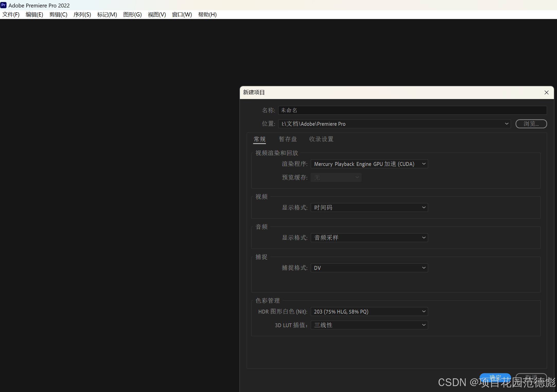The image size is (557, 392).
Task: Click the Premiere Pro app icon
Action: point(3,5)
